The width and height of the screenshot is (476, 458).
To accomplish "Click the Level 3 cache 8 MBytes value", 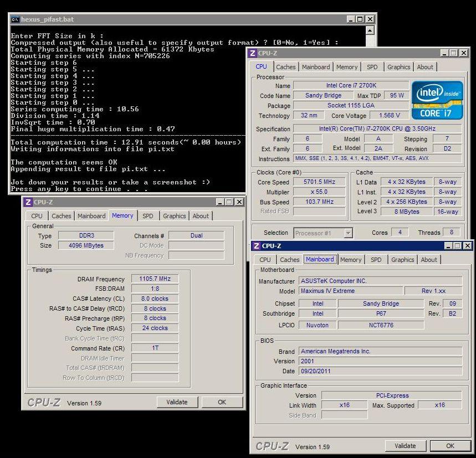I will [x=407, y=212].
